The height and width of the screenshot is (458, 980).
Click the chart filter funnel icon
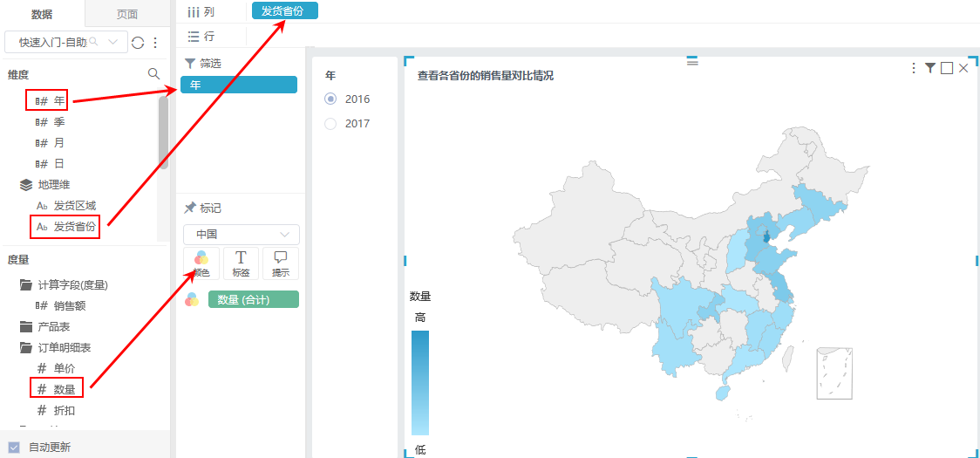pyautogui.click(x=930, y=67)
